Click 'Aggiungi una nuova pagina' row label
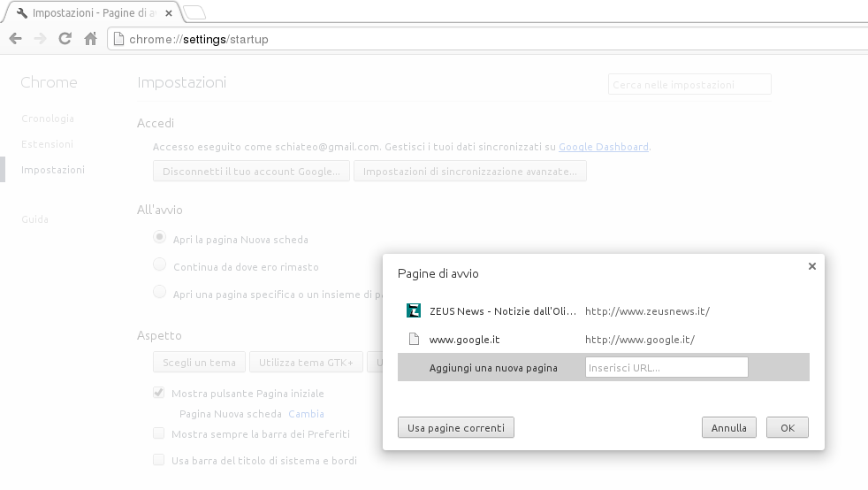The image size is (868, 490). click(x=493, y=368)
